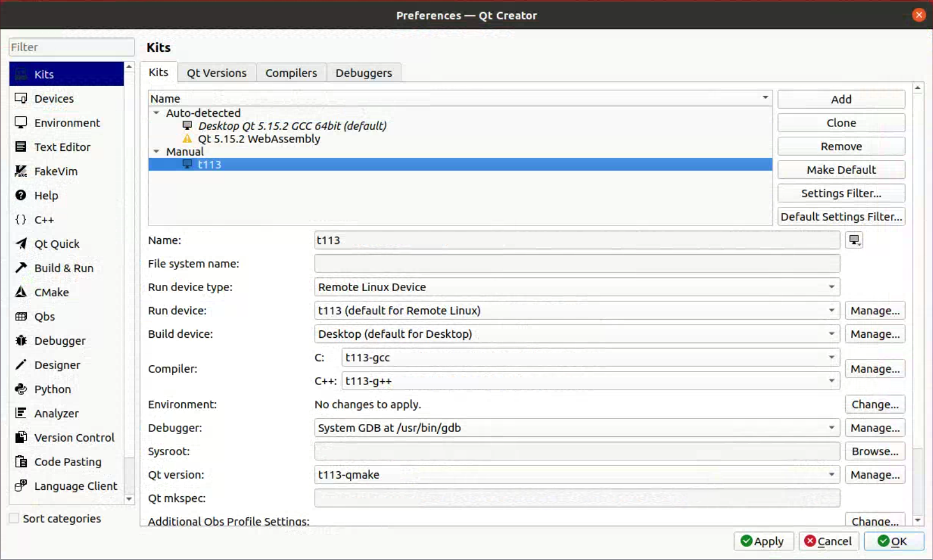Screen dimensions: 933x560
Task: Click Manage... next to Build device
Action: (875, 334)
